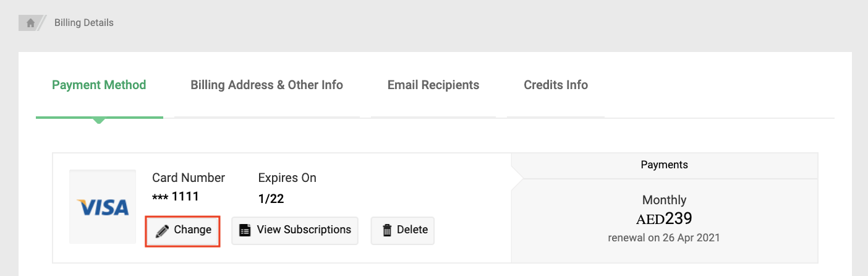868x276 pixels.
Task: Click the VISA card logo
Action: tap(103, 207)
